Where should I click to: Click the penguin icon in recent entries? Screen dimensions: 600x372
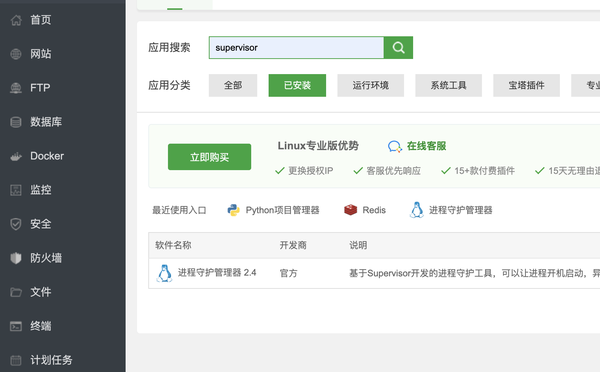tap(416, 210)
